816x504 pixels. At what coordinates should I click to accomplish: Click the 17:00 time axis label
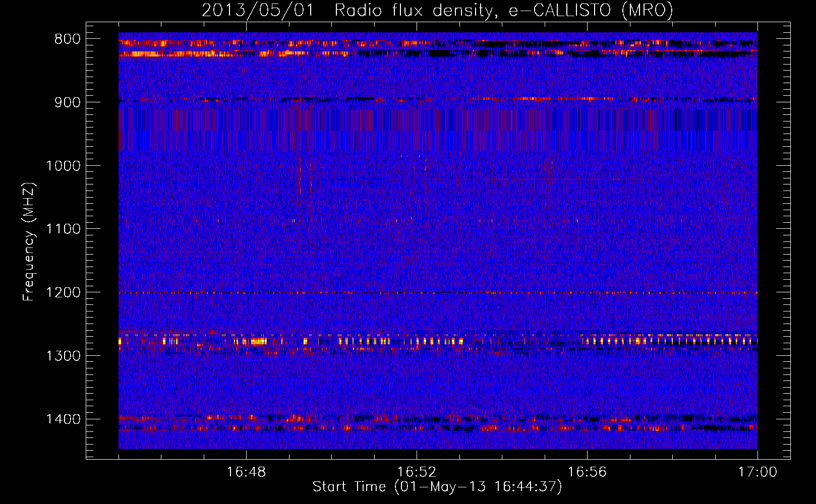(x=757, y=472)
